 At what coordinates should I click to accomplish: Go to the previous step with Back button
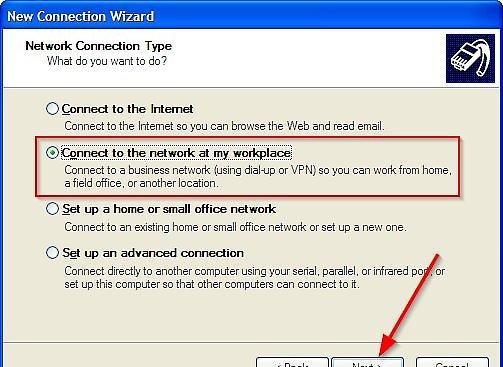(292, 362)
